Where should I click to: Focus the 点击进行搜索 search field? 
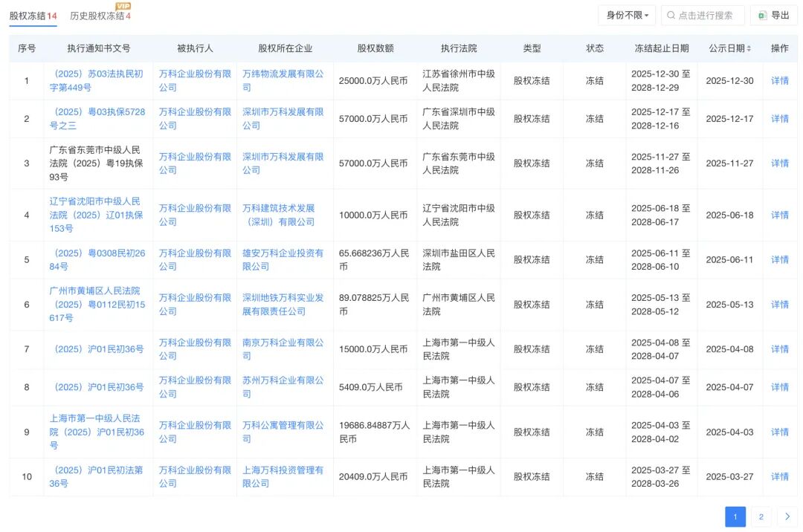point(703,16)
